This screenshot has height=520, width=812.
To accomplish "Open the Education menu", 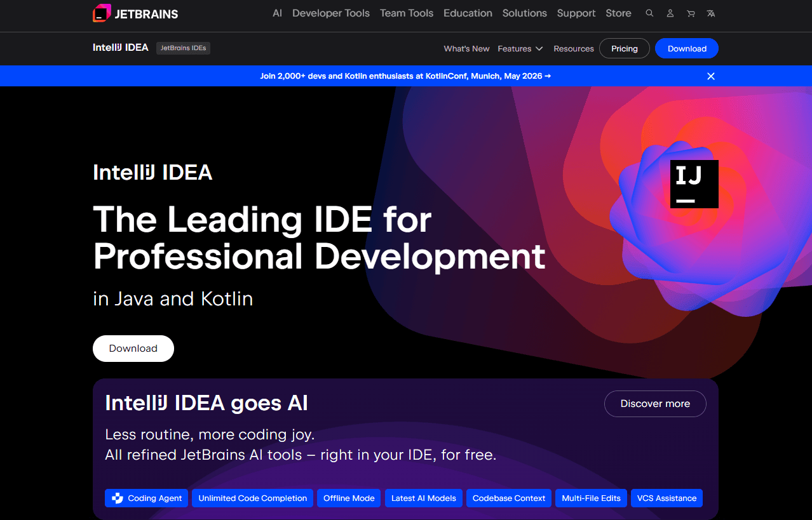I will (468, 13).
